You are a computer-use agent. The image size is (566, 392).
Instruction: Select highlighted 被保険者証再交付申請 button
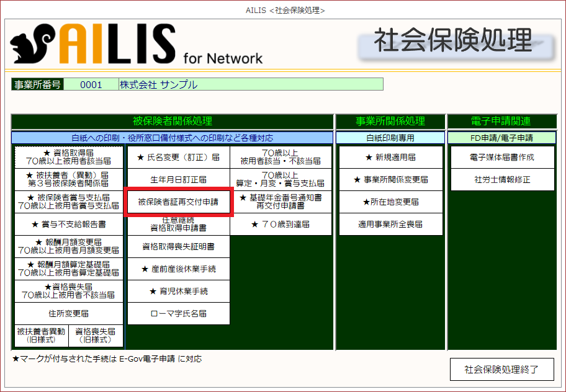(x=179, y=202)
